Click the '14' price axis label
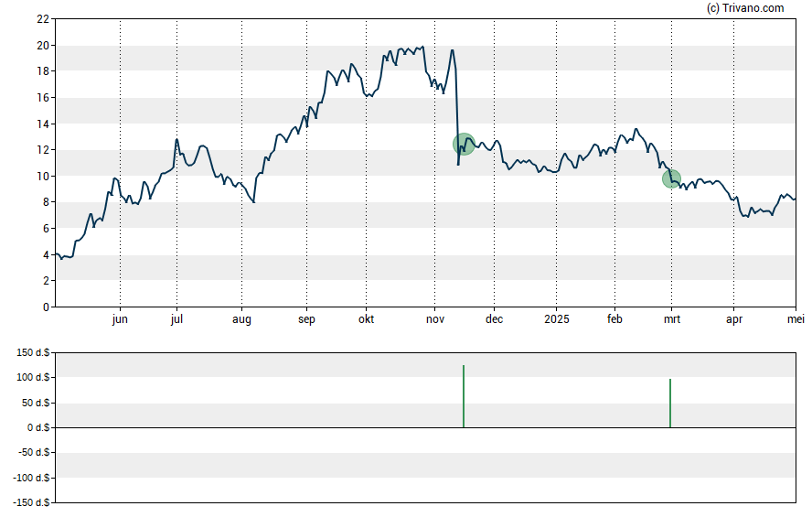The height and width of the screenshot is (517, 812). tap(43, 124)
